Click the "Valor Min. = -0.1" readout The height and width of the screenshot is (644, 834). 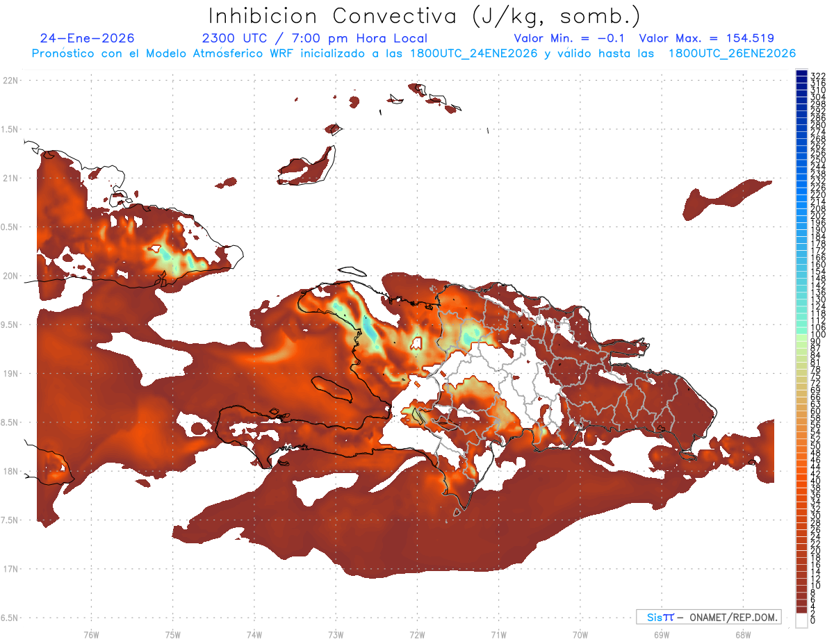570,38
